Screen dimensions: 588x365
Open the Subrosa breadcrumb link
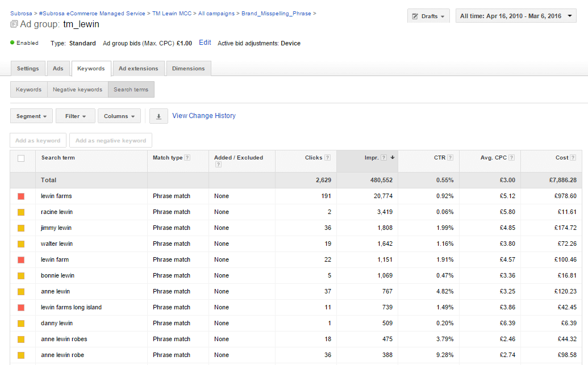click(x=22, y=14)
